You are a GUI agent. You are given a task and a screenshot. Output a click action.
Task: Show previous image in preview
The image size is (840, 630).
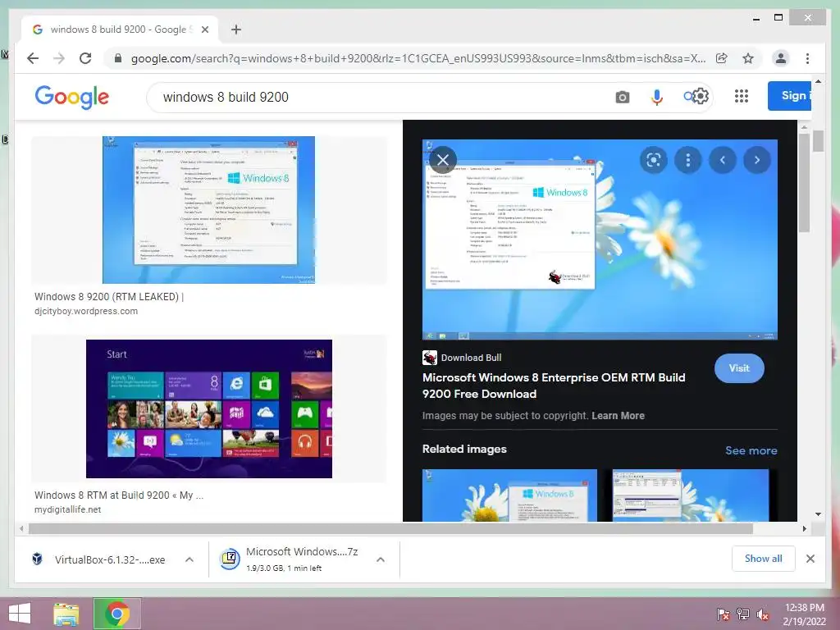(x=723, y=160)
